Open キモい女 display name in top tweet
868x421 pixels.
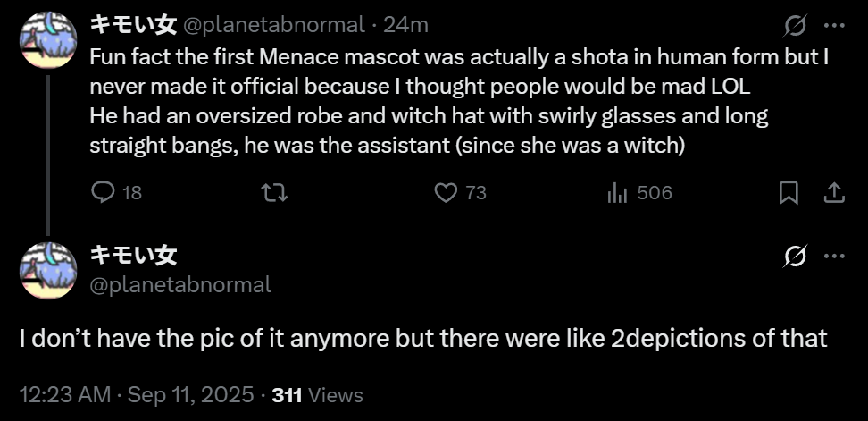click(x=133, y=25)
